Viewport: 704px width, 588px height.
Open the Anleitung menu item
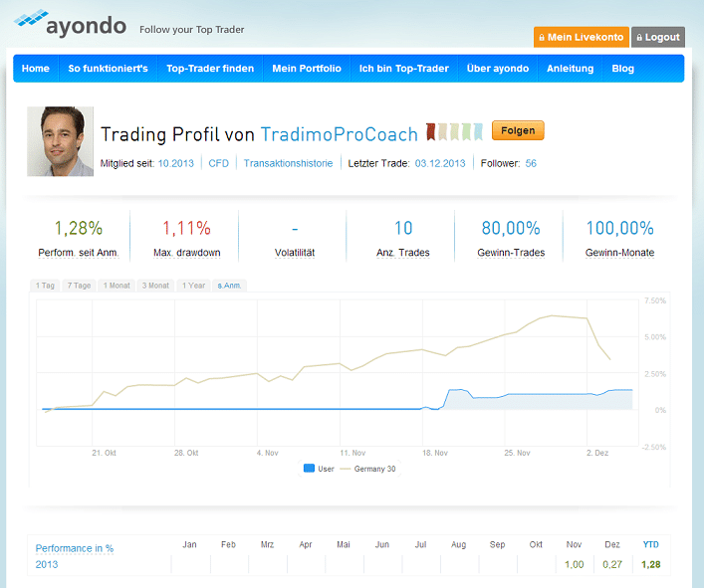tap(570, 69)
